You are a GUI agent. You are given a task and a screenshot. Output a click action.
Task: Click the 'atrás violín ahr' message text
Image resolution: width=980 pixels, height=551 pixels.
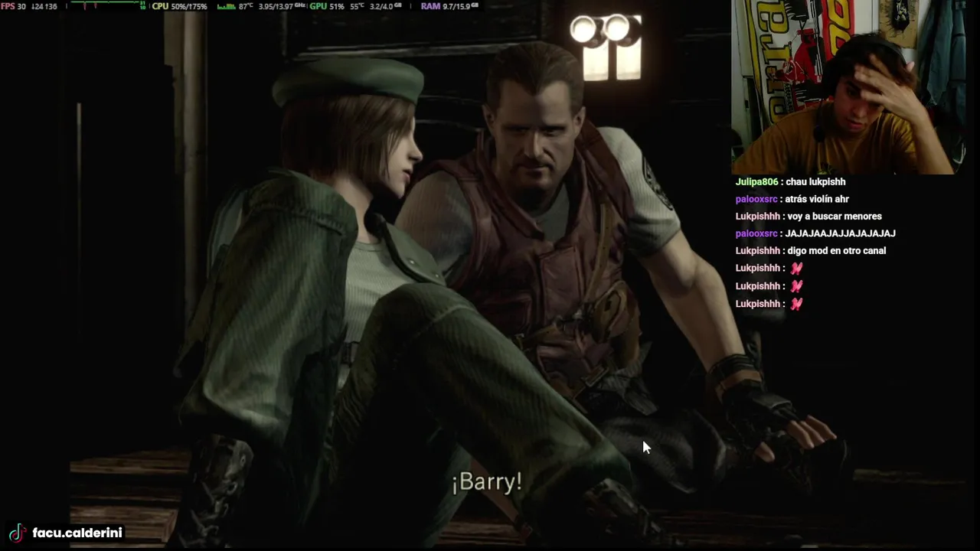coord(817,199)
